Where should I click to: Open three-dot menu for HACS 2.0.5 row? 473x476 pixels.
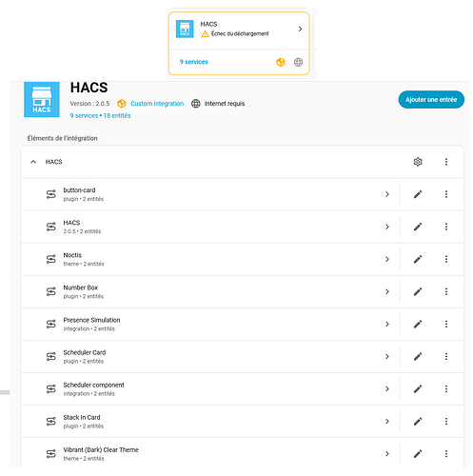pyautogui.click(x=446, y=227)
